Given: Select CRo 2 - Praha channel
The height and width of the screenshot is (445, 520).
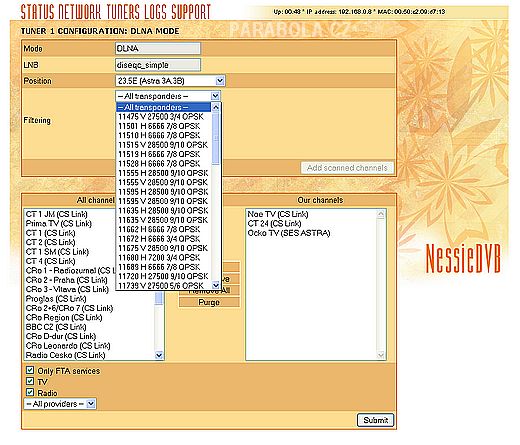Looking at the screenshot, I should pyautogui.click(x=67, y=280).
